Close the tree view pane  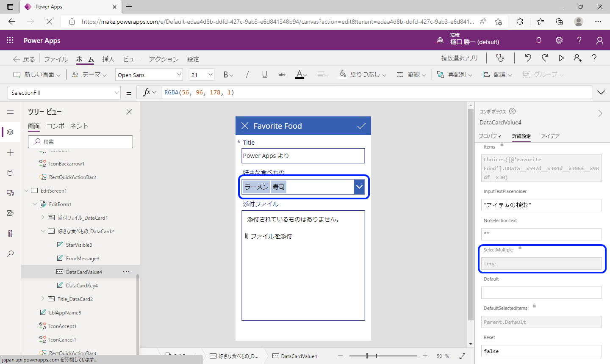(129, 112)
